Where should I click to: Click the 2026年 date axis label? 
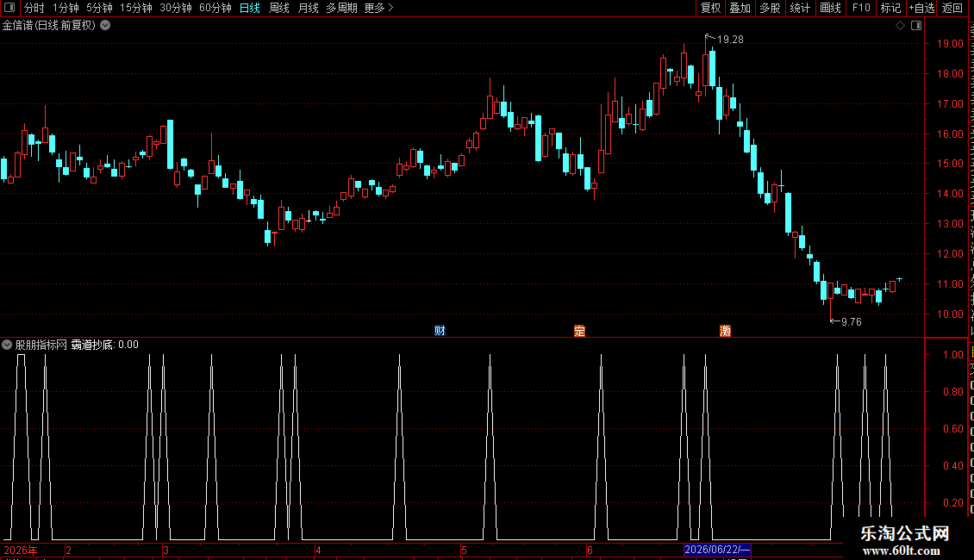tap(21, 550)
